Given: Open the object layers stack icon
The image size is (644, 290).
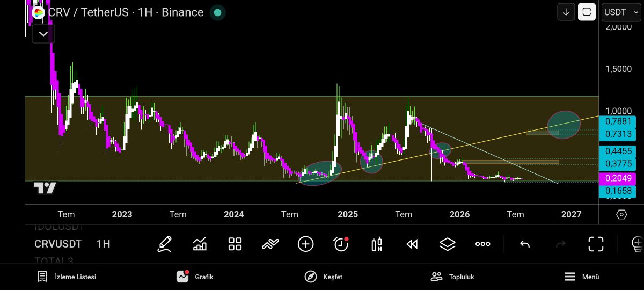Looking at the screenshot, I should [447, 244].
